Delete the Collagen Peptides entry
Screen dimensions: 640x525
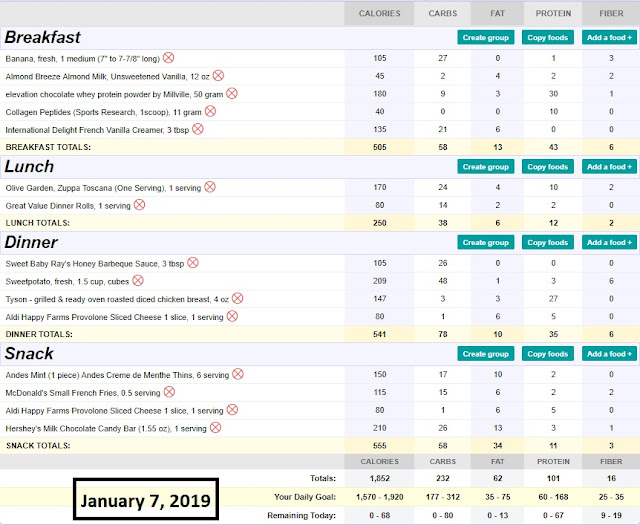(210, 111)
